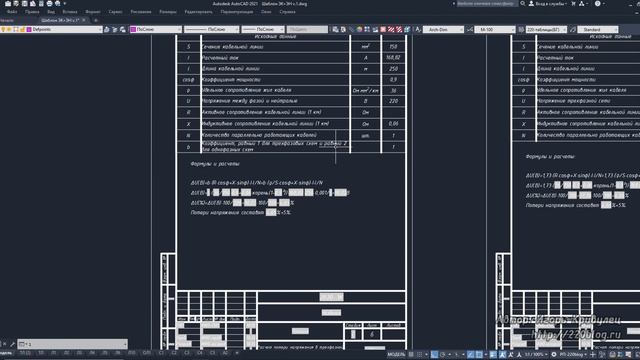Toggle snap mode in status bar
The width and height of the screenshot is (640, 360).
(420, 355)
